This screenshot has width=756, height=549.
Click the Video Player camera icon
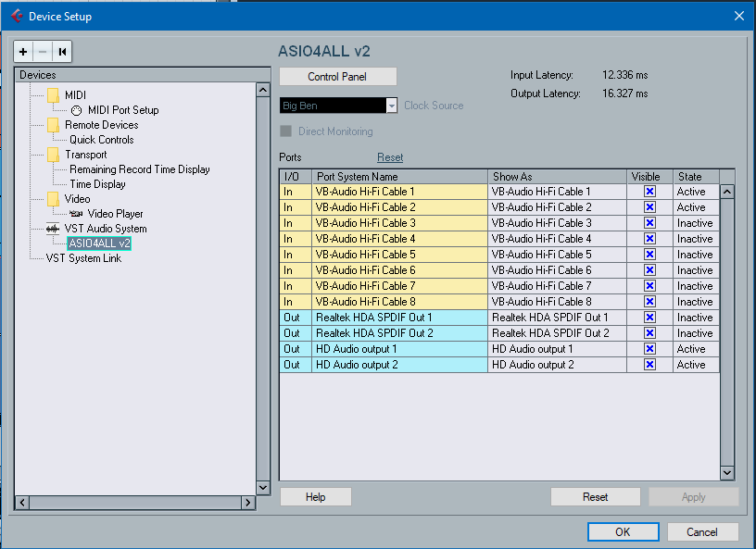click(x=76, y=214)
